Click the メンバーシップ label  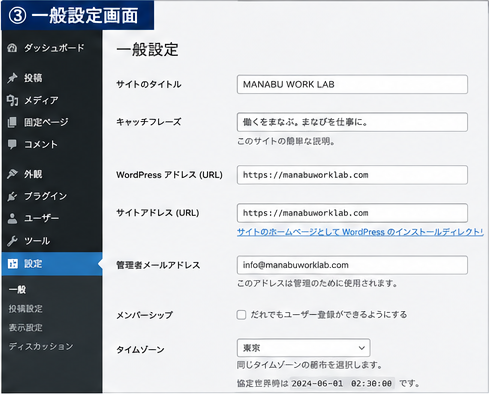tap(145, 315)
